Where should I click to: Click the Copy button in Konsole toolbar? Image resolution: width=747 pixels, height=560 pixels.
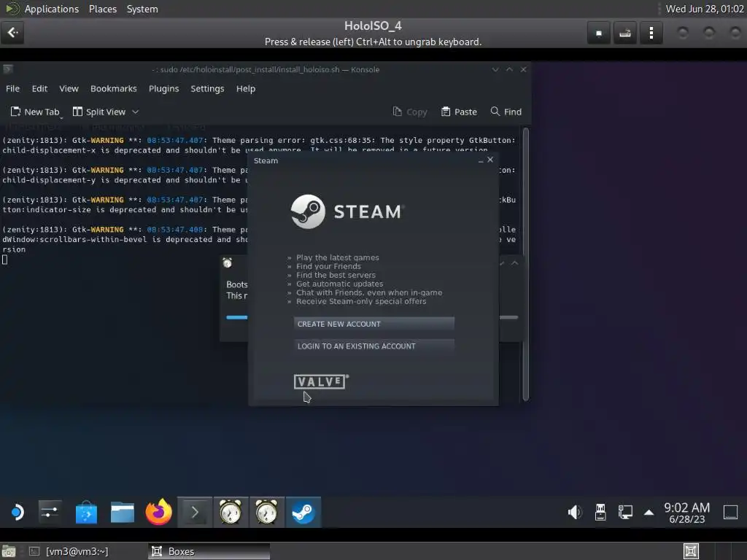click(410, 112)
